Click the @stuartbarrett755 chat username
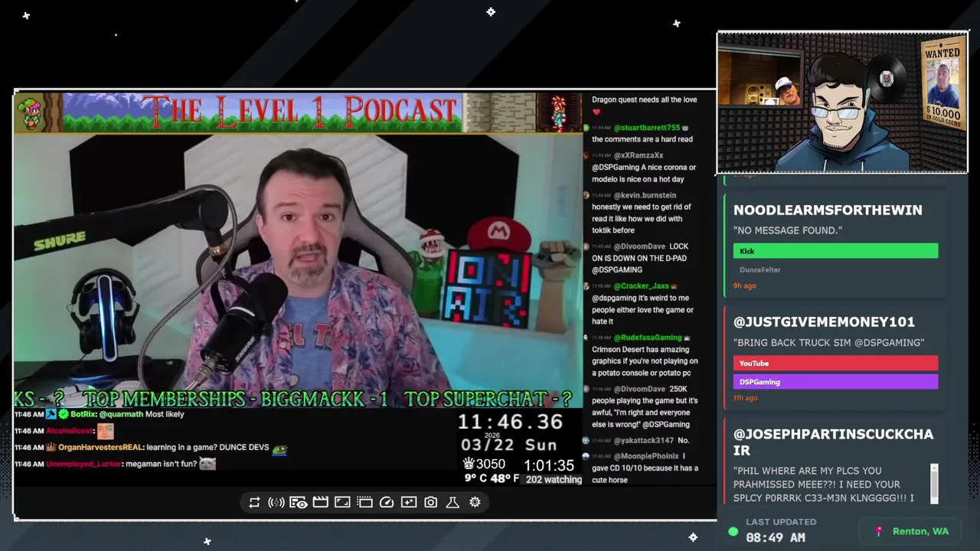The width and height of the screenshot is (980, 551). tap(647, 128)
